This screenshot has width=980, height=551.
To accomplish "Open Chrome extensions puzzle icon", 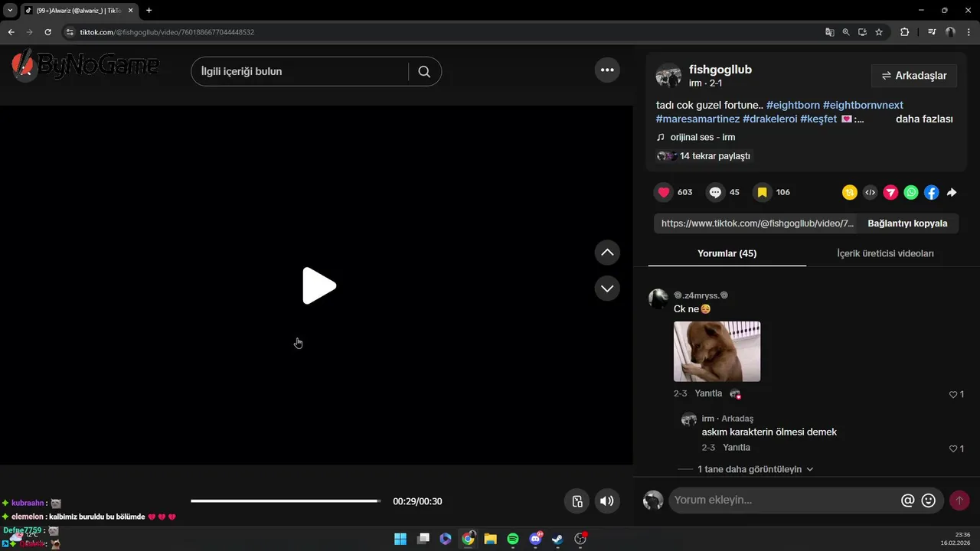I will coord(904,32).
